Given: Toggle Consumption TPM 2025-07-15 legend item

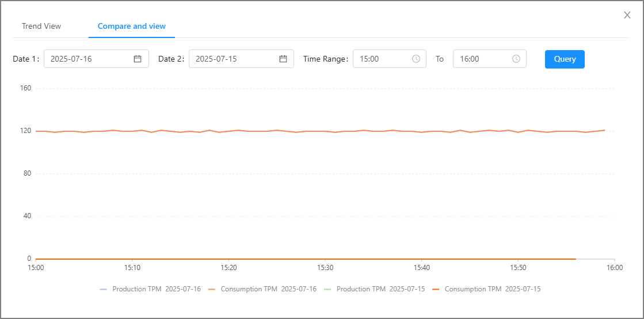Looking at the screenshot, I should coord(486,289).
